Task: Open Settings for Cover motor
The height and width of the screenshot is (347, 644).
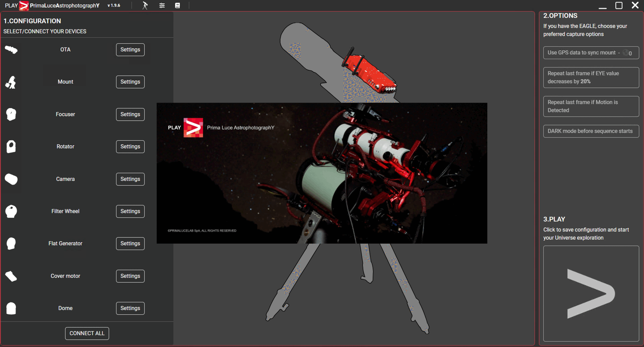Action: (x=130, y=276)
